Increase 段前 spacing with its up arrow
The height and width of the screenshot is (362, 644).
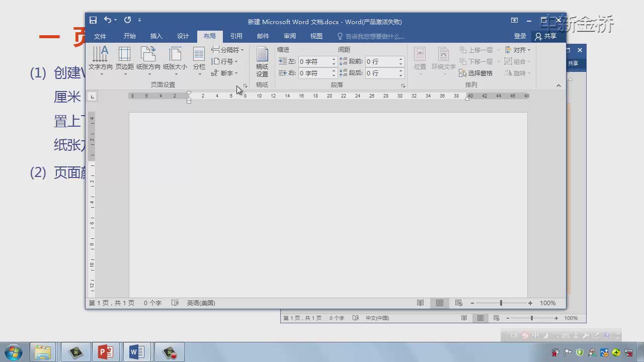pyautogui.click(x=401, y=59)
